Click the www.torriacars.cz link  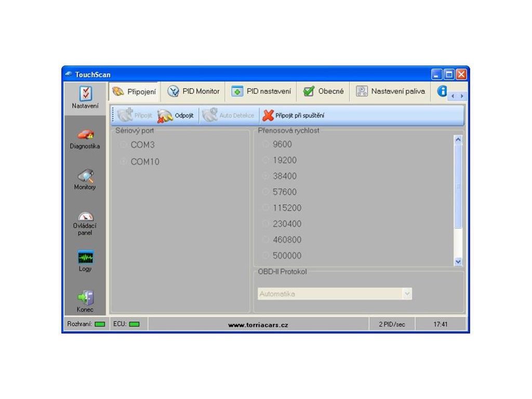coord(258,325)
